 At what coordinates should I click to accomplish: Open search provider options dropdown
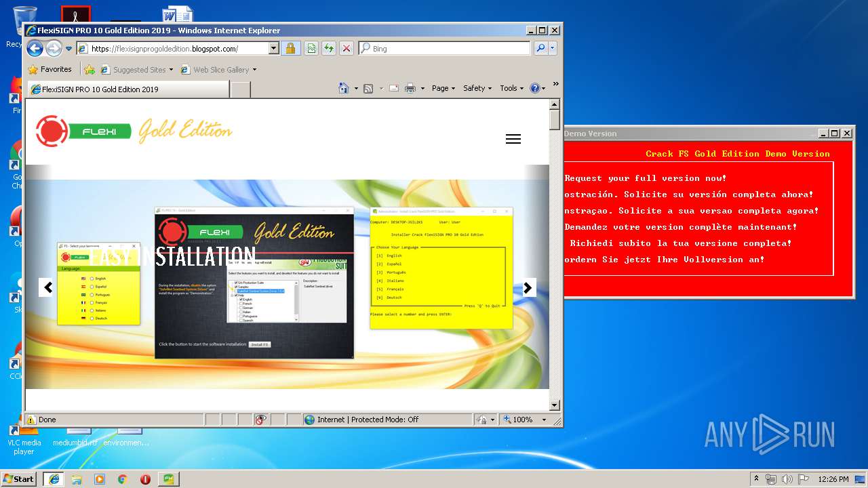point(553,49)
